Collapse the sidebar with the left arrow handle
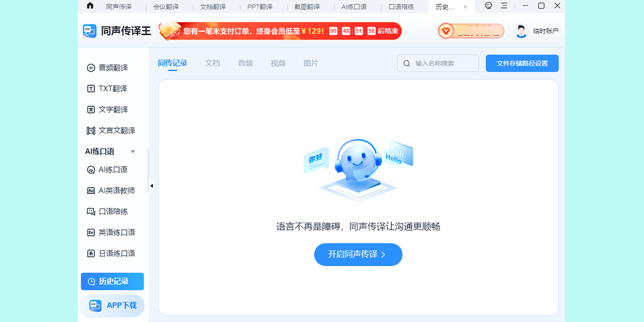Viewport: 644px width, 322px height. pos(151,186)
